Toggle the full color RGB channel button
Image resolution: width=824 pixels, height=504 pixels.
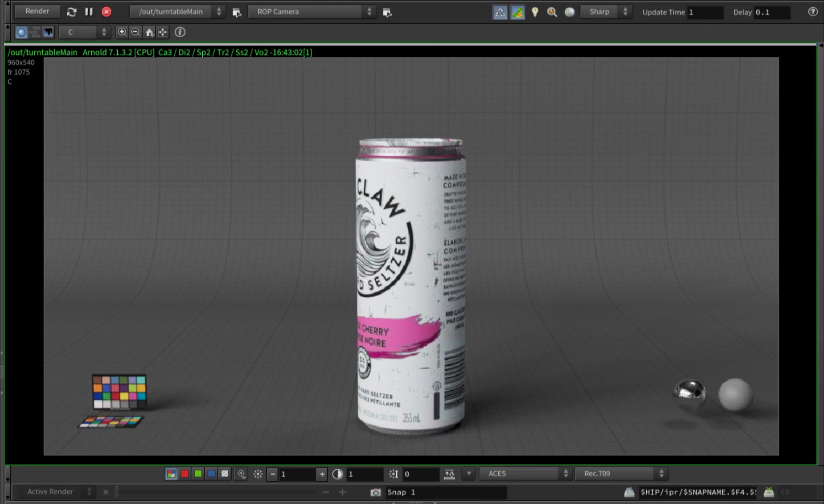click(171, 474)
